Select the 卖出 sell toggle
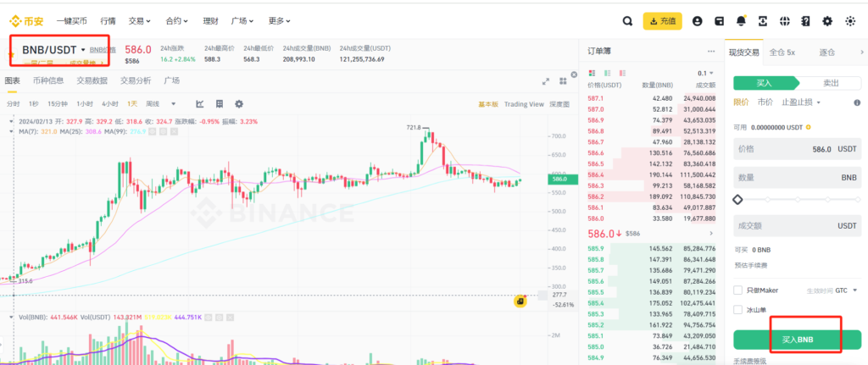Image resolution: width=868 pixels, height=365 pixels. [x=831, y=83]
